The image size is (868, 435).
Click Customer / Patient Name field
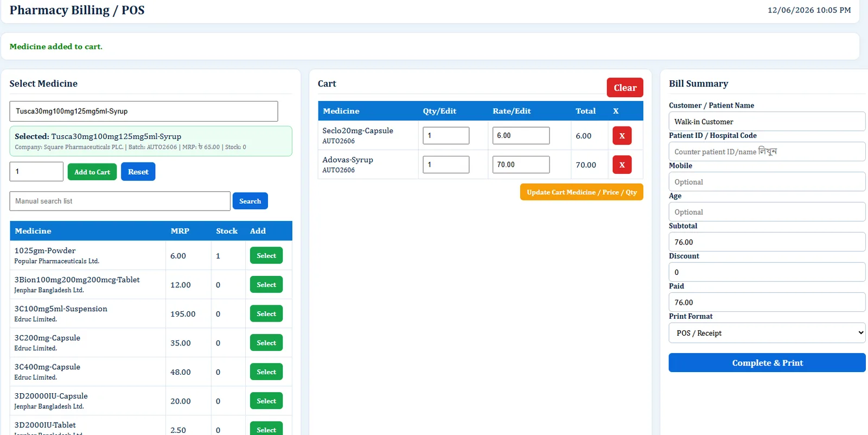point(767,122)
